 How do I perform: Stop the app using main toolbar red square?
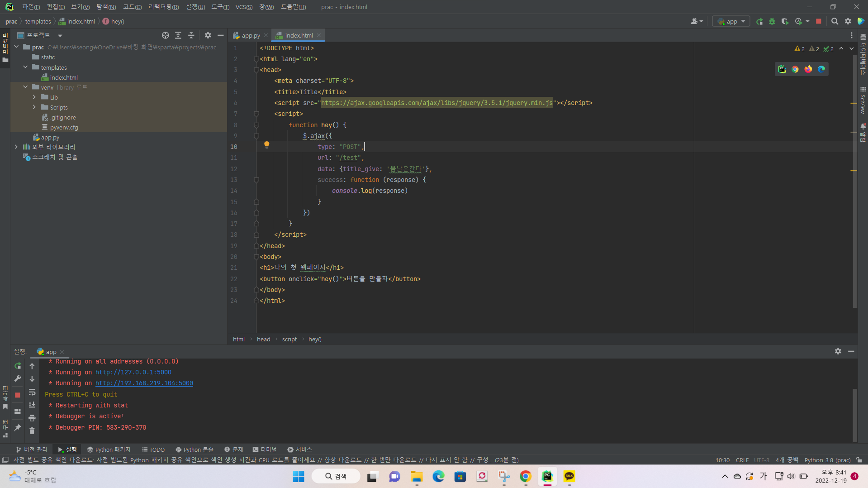(x=818, y=21)
